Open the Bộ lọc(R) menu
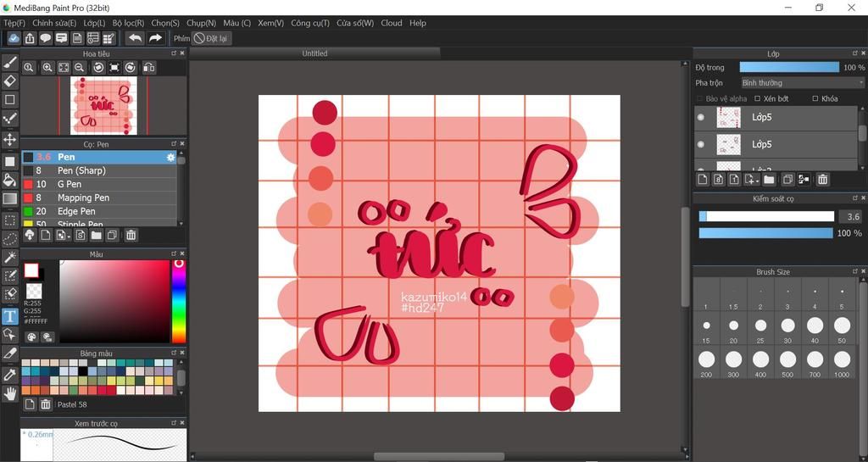This screenshot has height=462, width=868. coord(128,23)
